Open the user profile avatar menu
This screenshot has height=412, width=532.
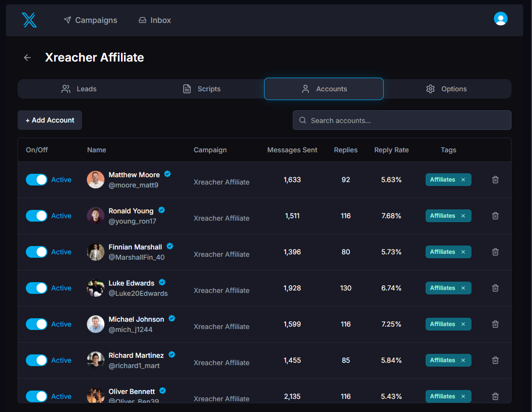(500, 19)
